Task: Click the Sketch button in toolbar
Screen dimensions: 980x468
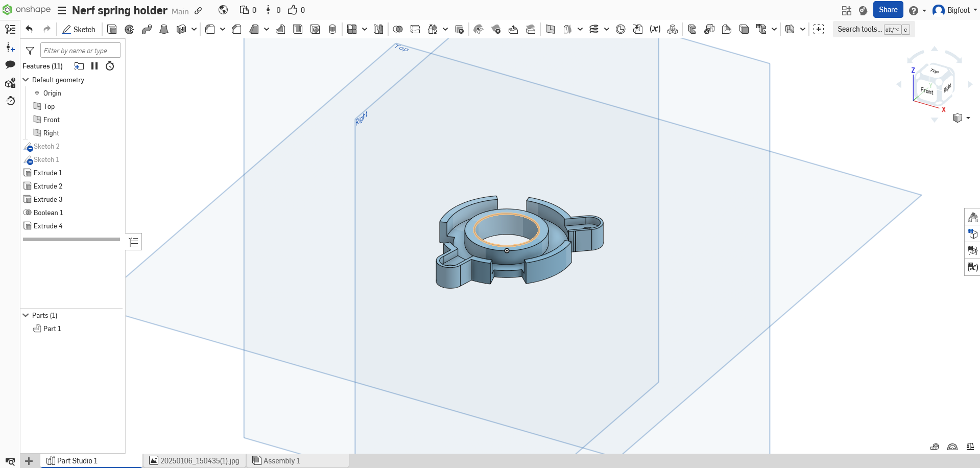Action: [x=79, y=29]
